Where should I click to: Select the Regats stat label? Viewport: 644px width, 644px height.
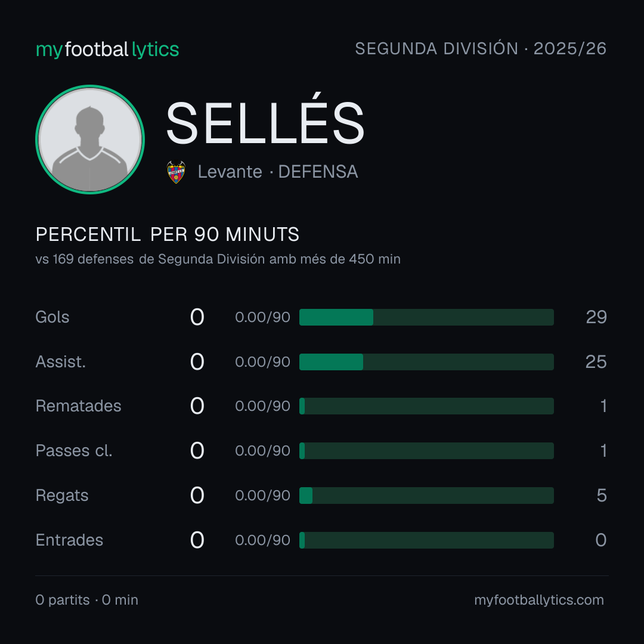click(x=62, y=496)
